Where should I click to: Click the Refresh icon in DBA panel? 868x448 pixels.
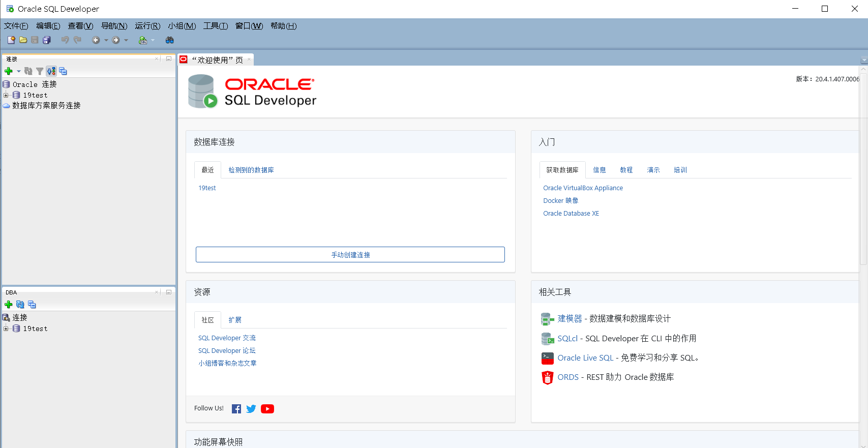click(x=20, y=305)
